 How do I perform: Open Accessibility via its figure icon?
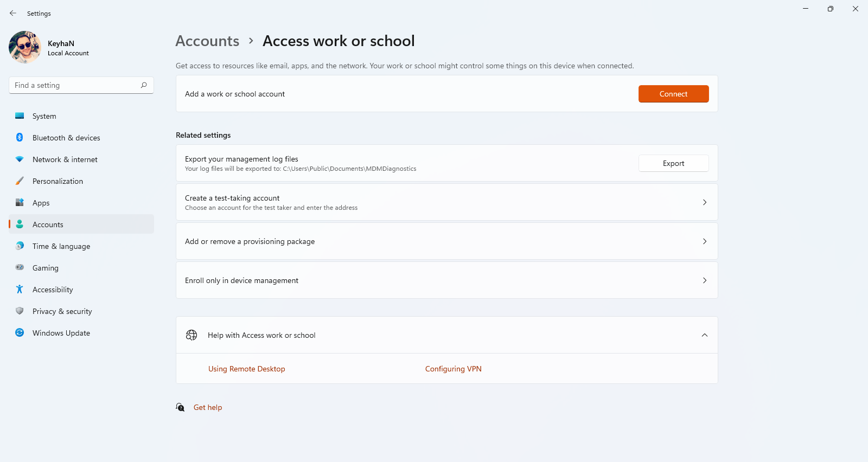click(20, 290)
